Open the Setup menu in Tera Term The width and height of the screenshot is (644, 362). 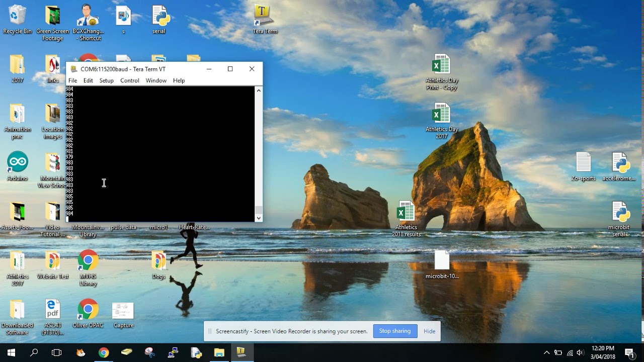(106, 80)
